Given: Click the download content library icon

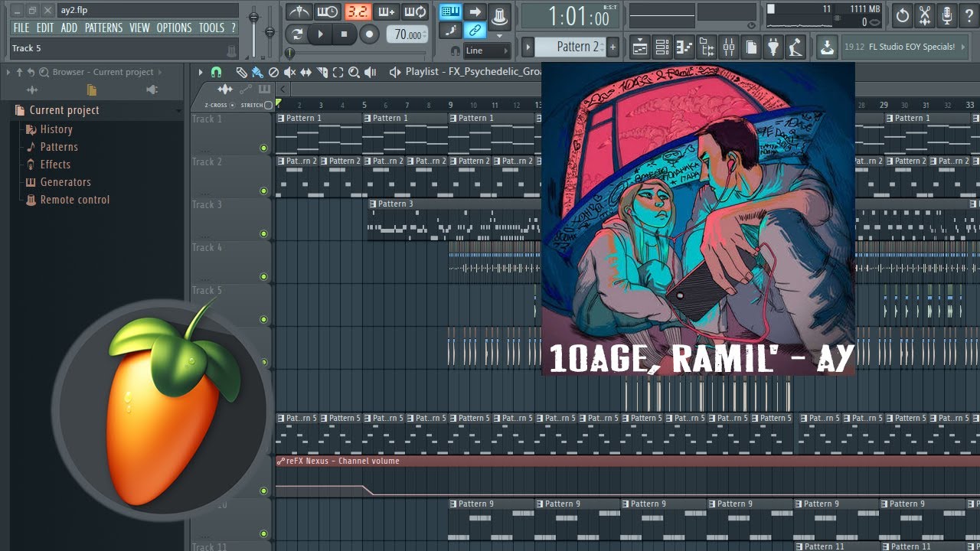Looking at the screenshot, I should pos(827,47).
